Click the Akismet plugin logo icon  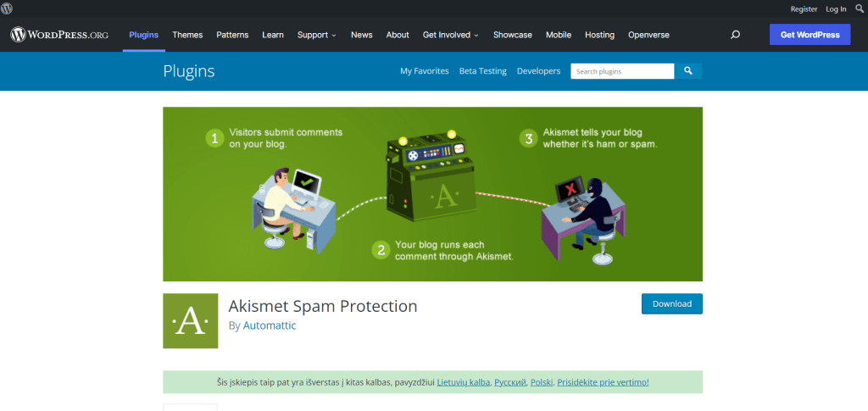click(191, 321)
